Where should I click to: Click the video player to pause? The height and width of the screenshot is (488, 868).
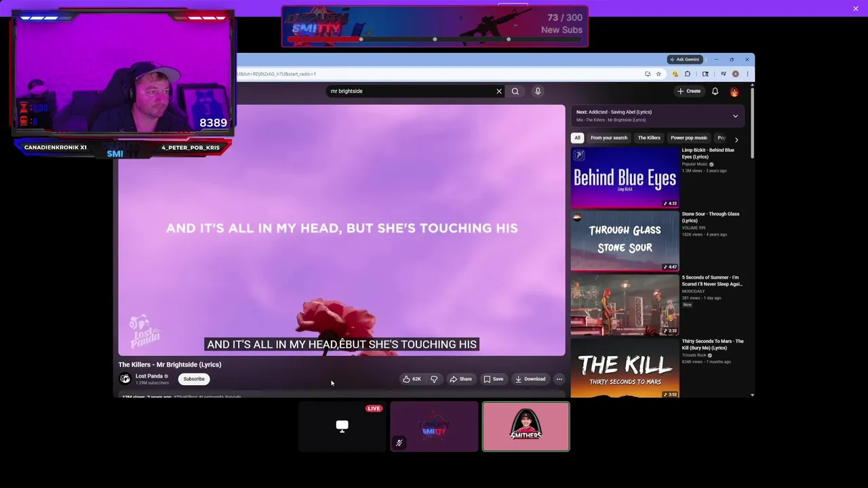click(x=342, y=230)
